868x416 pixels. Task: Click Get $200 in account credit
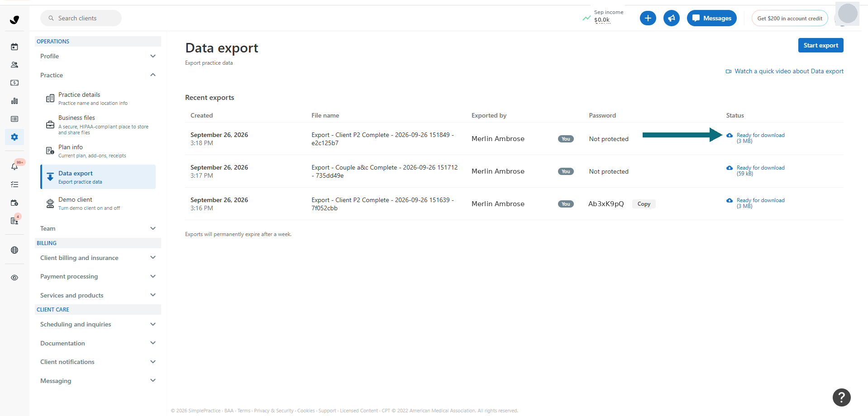tap(790, 18)
